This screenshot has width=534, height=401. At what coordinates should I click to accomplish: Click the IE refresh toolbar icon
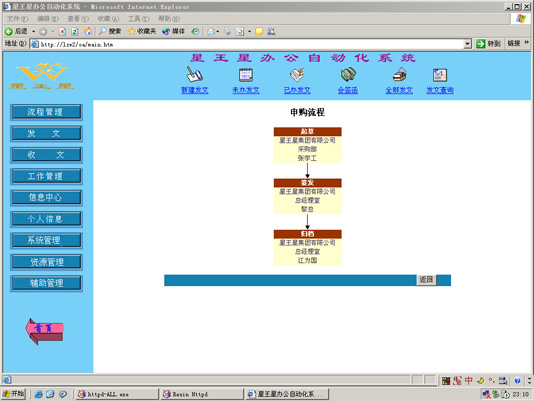(x=75, y=32)
